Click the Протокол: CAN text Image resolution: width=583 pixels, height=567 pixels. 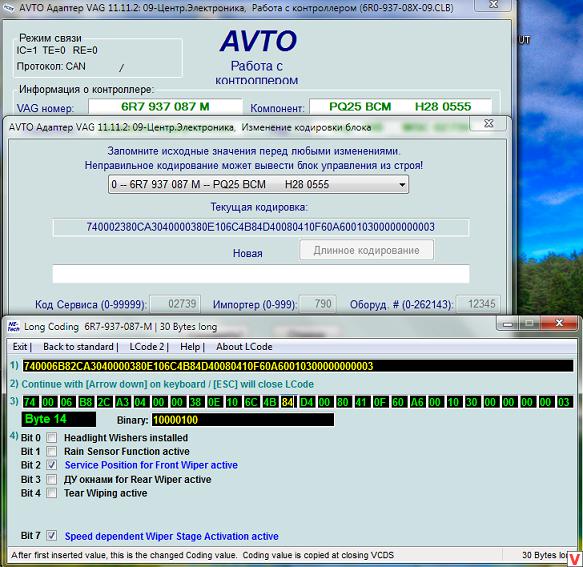click(x=51, y=66)
